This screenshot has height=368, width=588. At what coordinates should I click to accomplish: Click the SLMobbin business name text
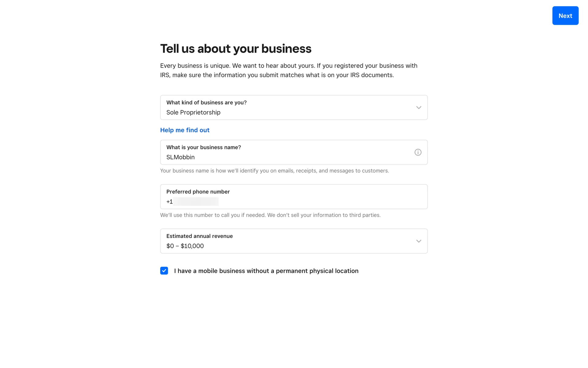tap(180, 157)
